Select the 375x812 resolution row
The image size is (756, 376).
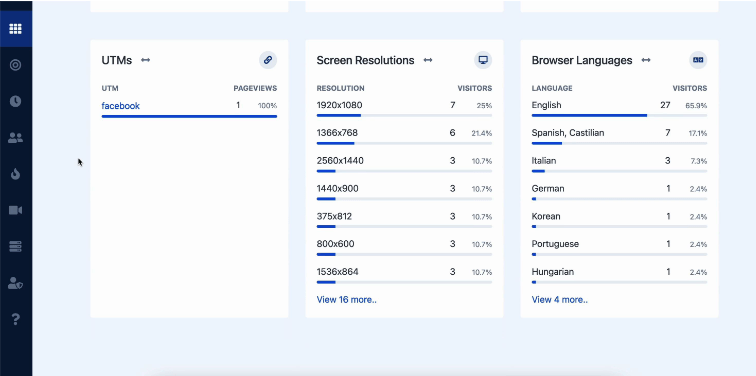[404, 219]
